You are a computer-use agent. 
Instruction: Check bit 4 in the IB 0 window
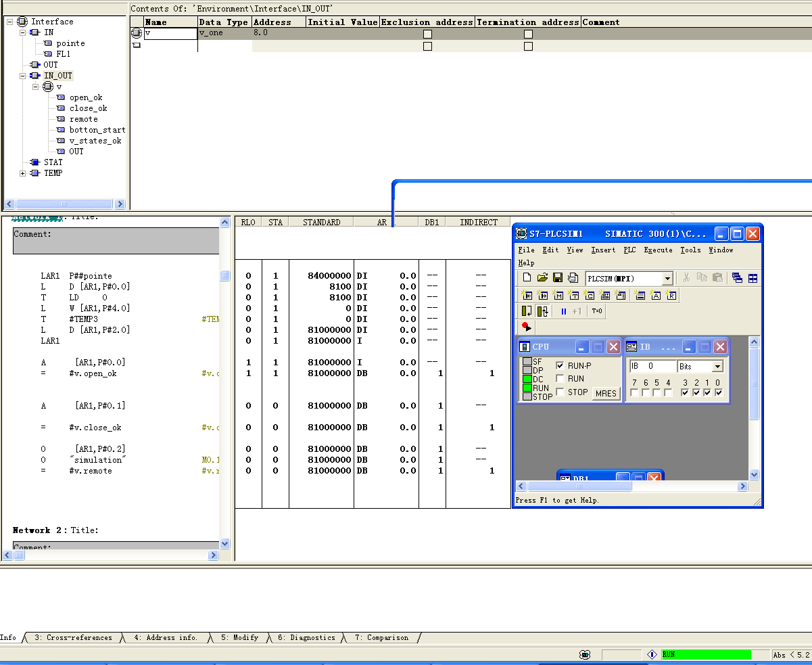point(668,393)
